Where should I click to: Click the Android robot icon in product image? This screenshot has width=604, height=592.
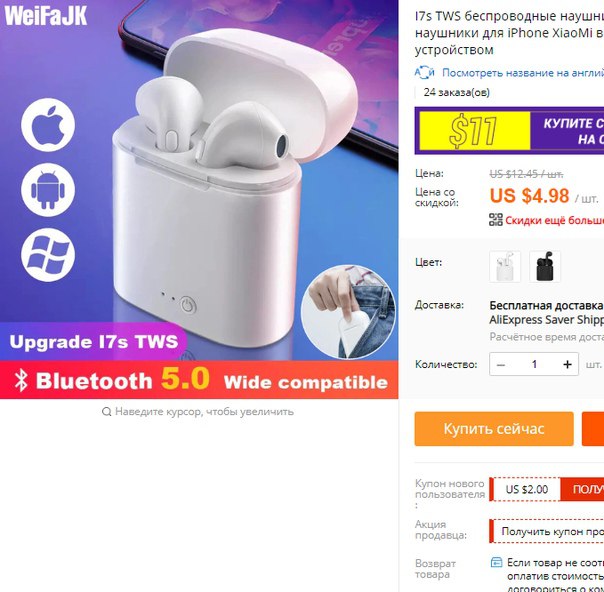tap(48, 190)
